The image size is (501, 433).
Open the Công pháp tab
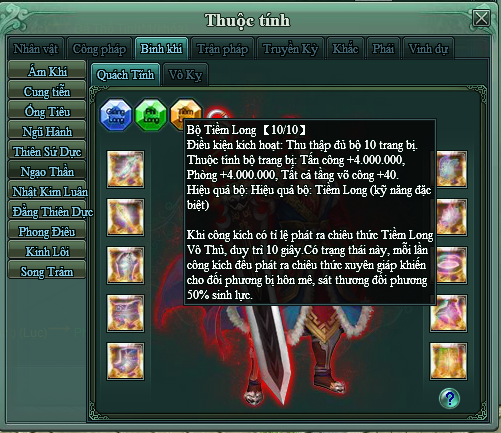[x=99, y=49]
